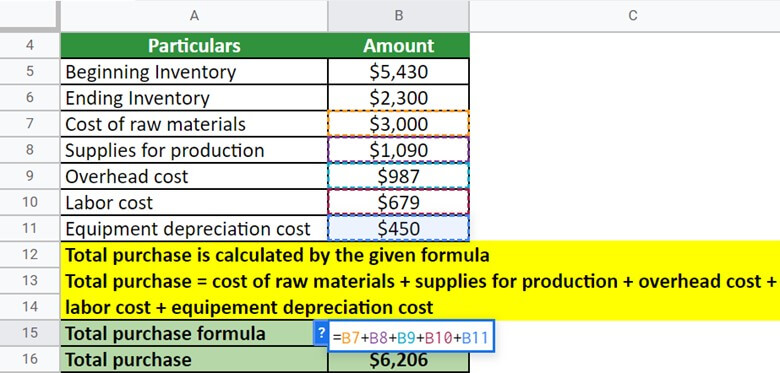This screenshot has height=373, width=780.
Task: Click the B9 reference in the formula
Action: [x=406, y=338]
